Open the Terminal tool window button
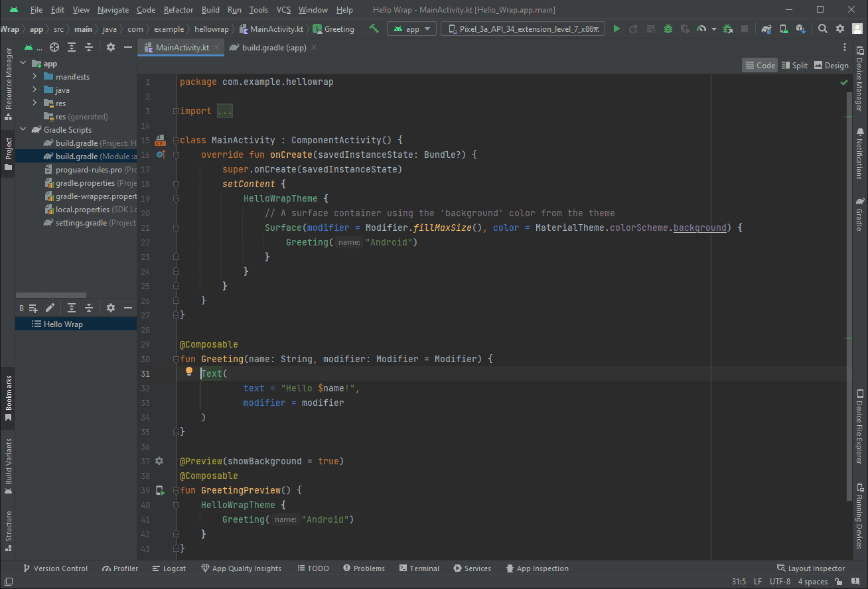The width and height of the screenshot is (868, 589). point(419,568)
